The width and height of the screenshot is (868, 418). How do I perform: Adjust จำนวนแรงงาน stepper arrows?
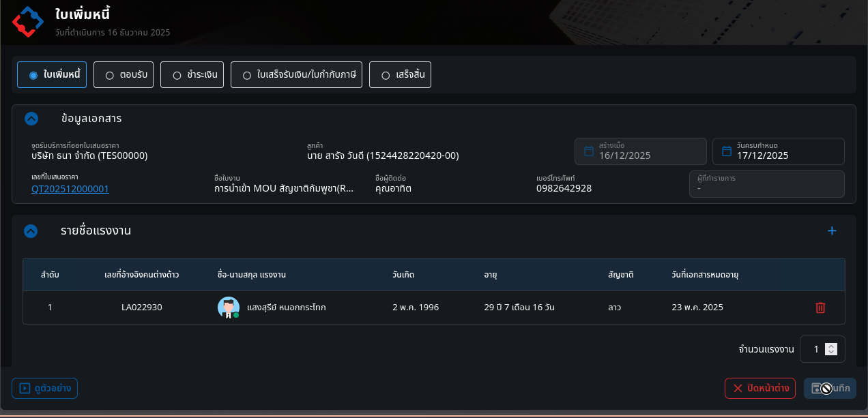coord(830,349)
